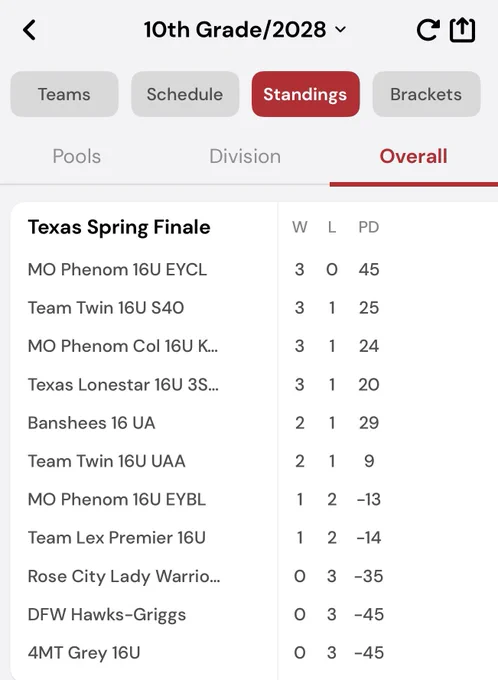Refresh standings with the reload icon
This screenshot has height=680, width=498.
428,30
